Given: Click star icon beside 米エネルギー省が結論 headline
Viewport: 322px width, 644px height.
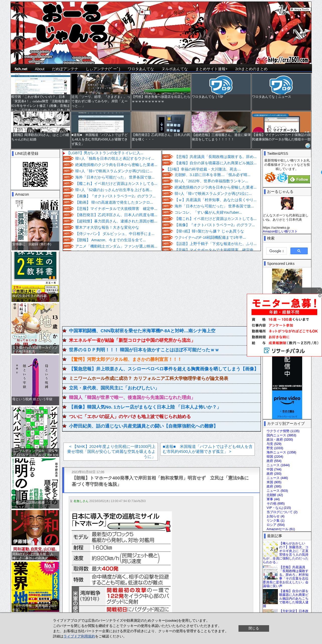Looking at the screenshot, I should [65, 340].
